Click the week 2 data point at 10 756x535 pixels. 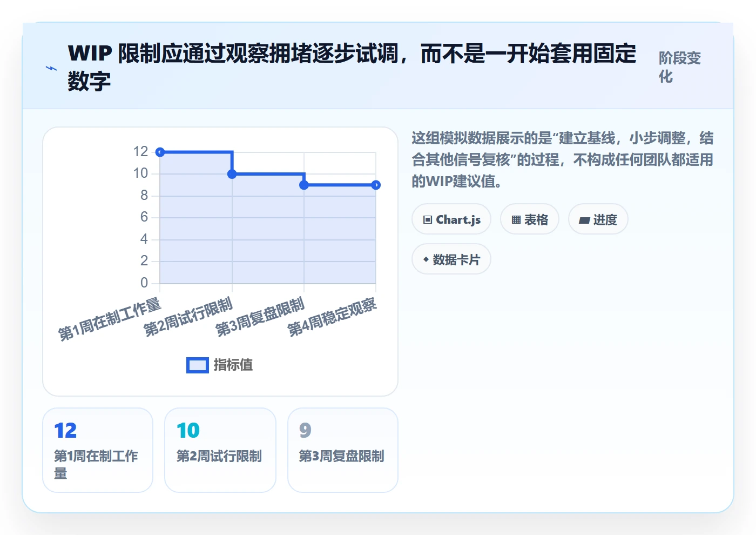coord(232,174)
